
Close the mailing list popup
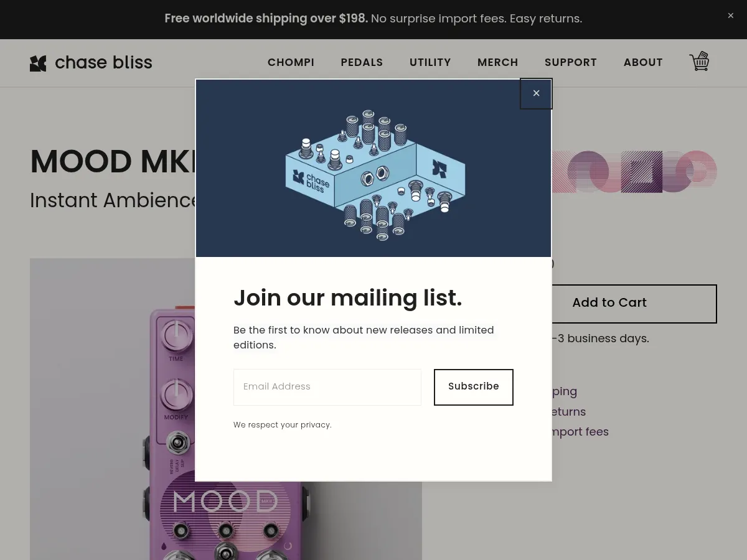coord(536,93)
